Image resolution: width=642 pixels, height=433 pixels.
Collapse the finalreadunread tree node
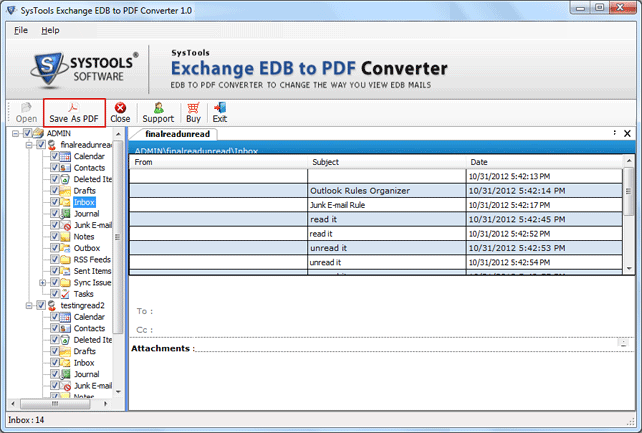tap(29, 145)
